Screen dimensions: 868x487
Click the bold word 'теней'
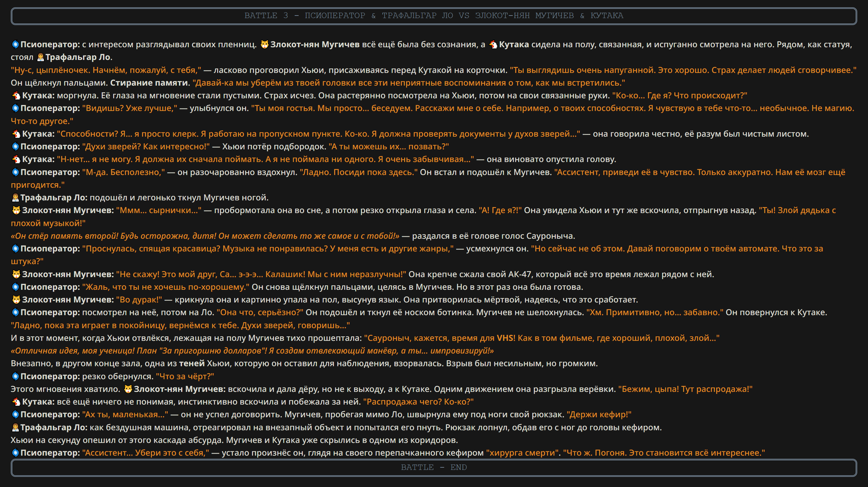[192, 364]
